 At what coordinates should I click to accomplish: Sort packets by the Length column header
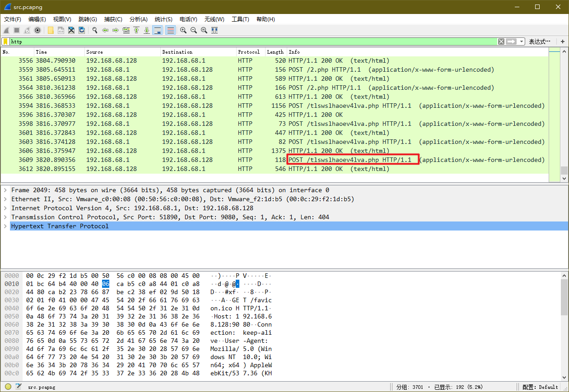tap(276, 52)
